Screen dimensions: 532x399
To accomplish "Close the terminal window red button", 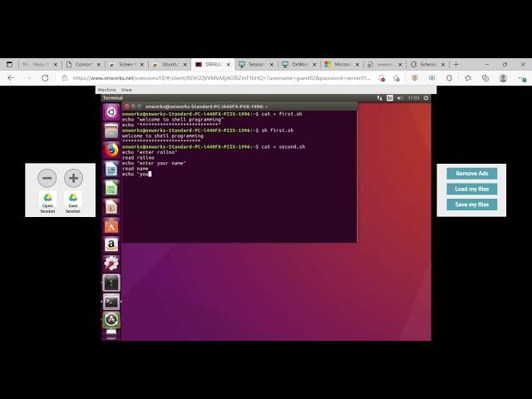I will pyautogui.click(x=127, y=106).
